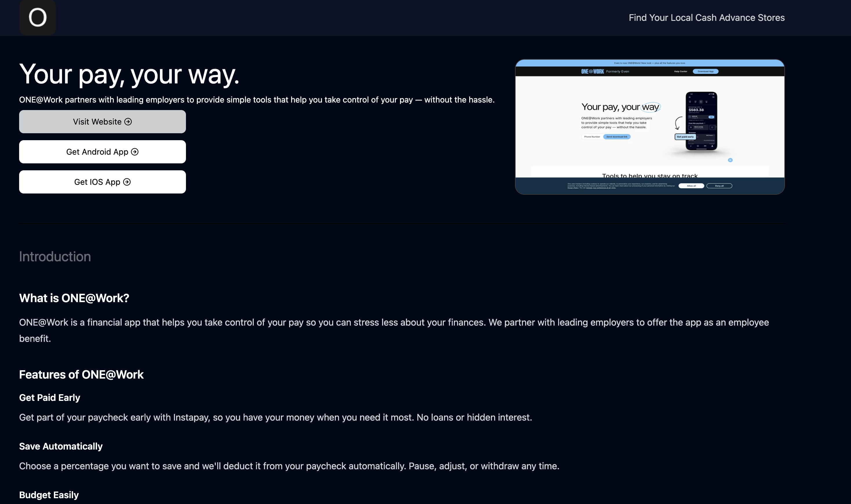Click the arrow icon on Get Android App
851x504 pixels.
[x=135, y=152]
